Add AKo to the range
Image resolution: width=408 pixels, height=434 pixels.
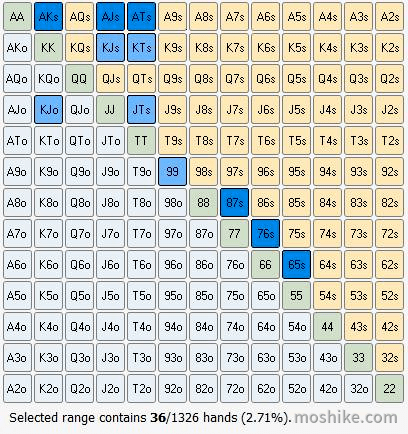coord(17,48)
